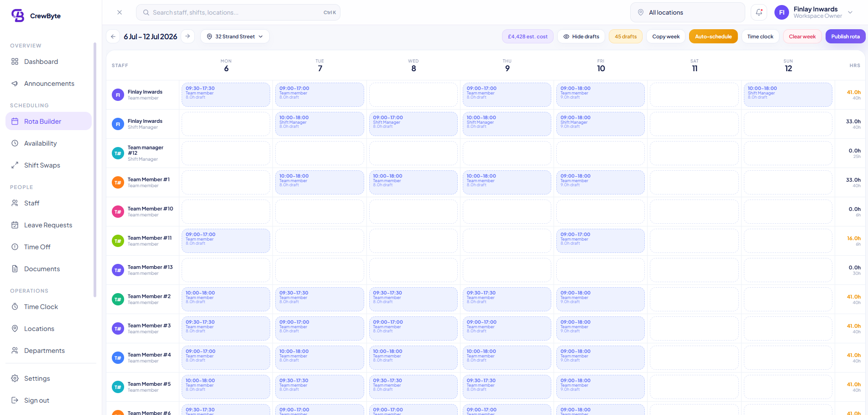Expand the Finlay Inwards account menu chevron
868x415 pixels.
[850, 12]
